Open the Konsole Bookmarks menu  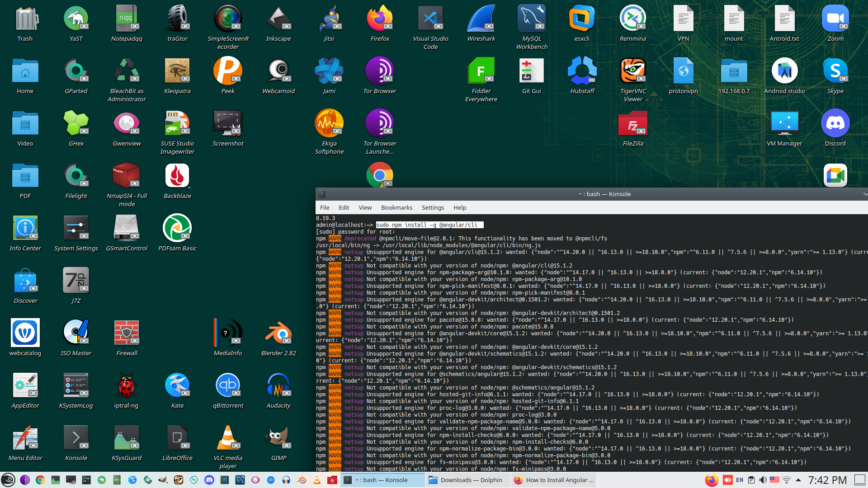396,207
